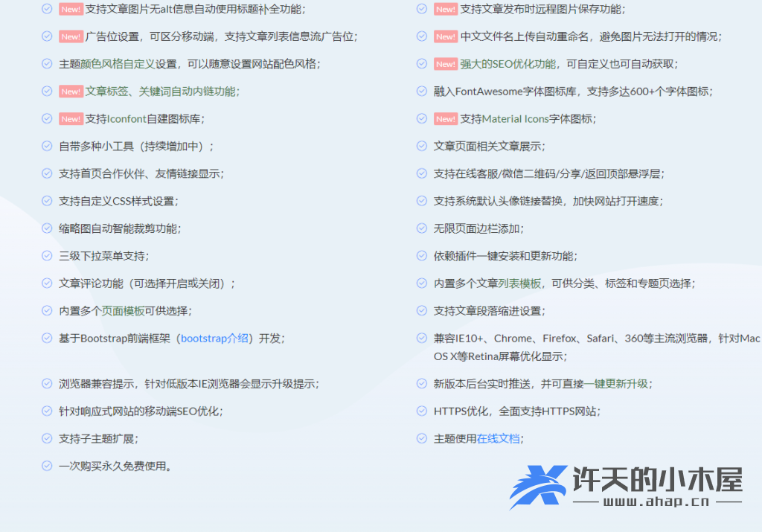Click the text 融入FontAwesome字体图标库
762x532 pixels.
click(505, 92)
